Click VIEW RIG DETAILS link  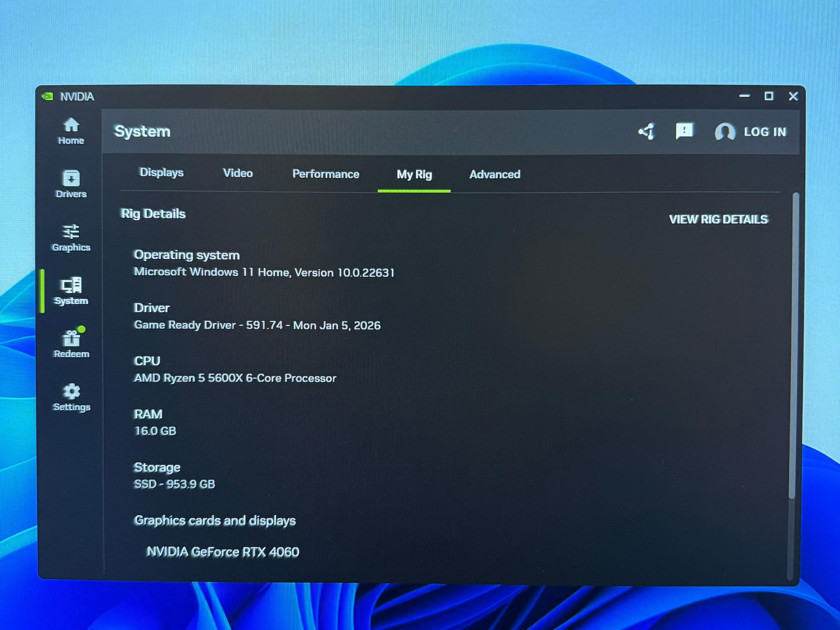pyautogui.click(x=718, y=219)
